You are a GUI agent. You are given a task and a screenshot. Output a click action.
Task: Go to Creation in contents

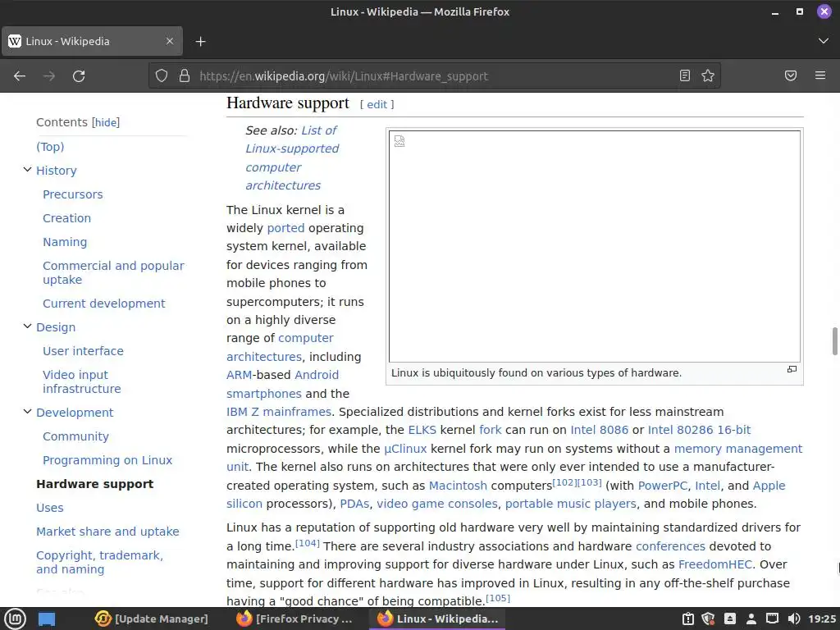(67, 218)
